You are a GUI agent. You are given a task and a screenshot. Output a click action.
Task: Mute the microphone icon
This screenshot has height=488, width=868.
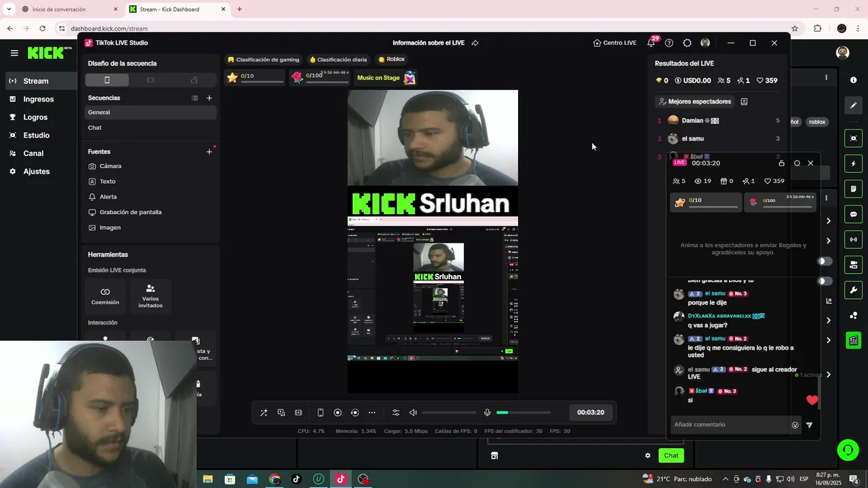pos(487,413)
